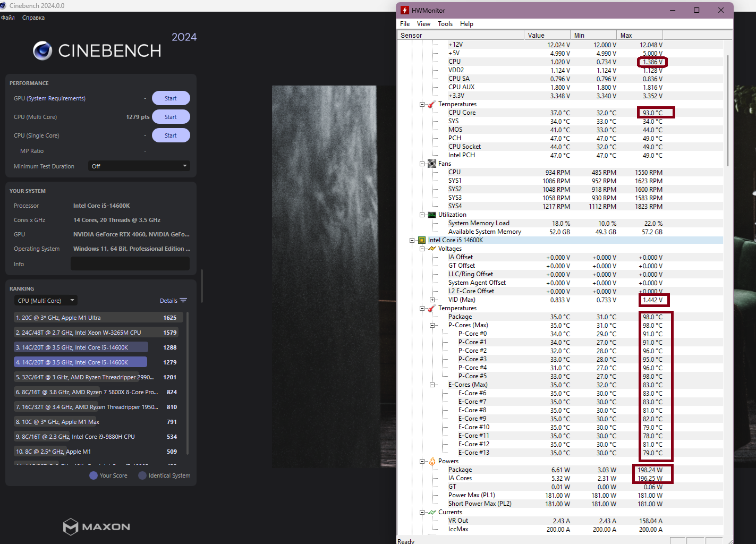Click the Currents section icon
Image resolution: width=756 pixels, height=544 pixels.
coord(432,512)
